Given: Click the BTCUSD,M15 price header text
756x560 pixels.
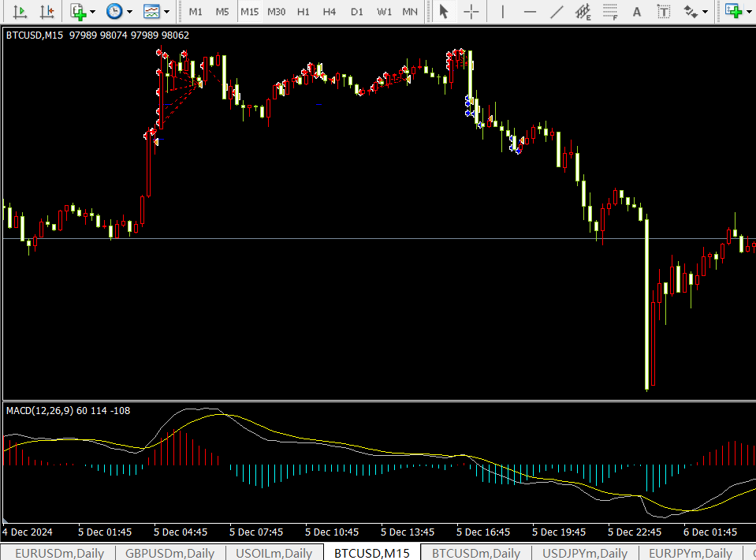Looking at the screenshot, I should pyautogui.click(x=98, y=35).
